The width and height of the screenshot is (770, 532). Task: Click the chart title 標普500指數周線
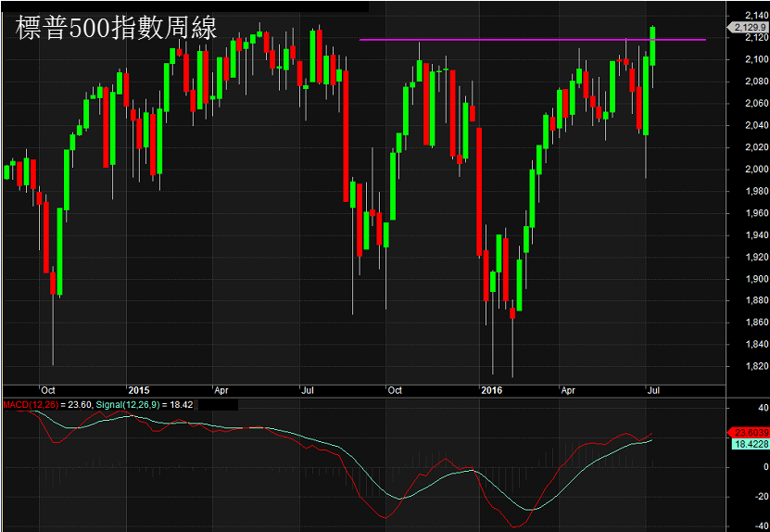(x=117, y=28)
